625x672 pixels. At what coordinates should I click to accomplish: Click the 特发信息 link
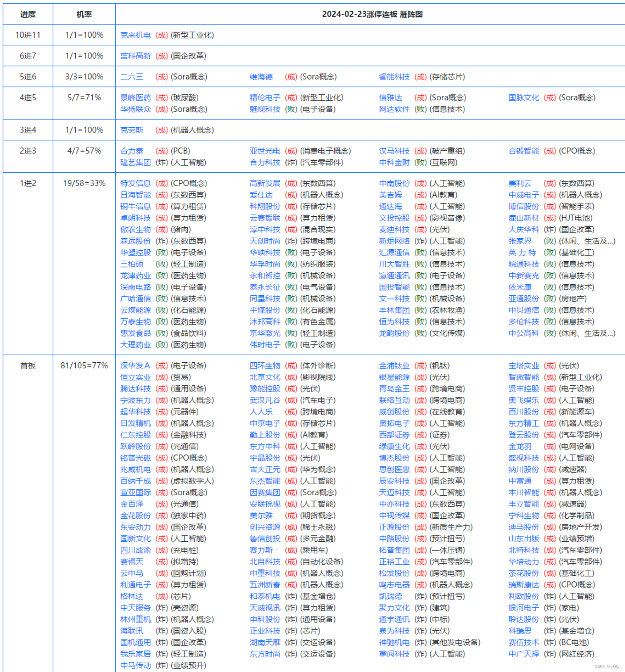[x=135, y=183]
